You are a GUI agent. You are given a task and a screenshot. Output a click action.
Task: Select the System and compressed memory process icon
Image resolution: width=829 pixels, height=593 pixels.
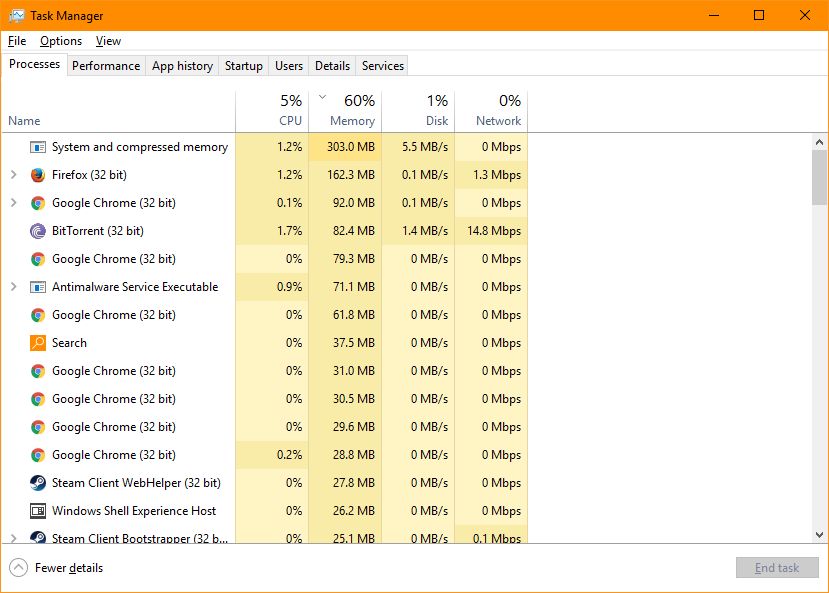(x=38, y=147)
